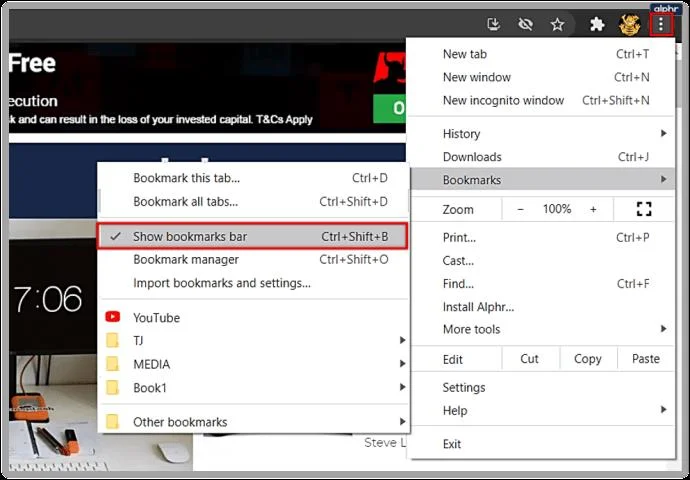
Task: Expand the Other bookmarks folder
Action: point(253,421)
